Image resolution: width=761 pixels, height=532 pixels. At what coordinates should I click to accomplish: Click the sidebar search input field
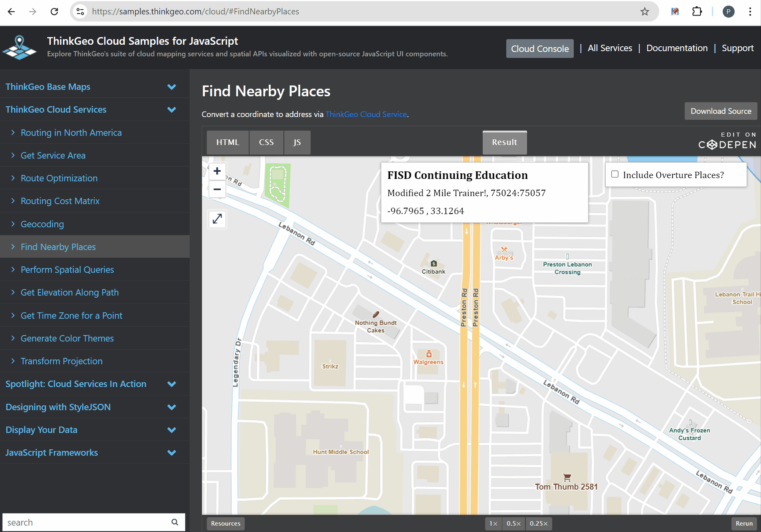[86, 522]
